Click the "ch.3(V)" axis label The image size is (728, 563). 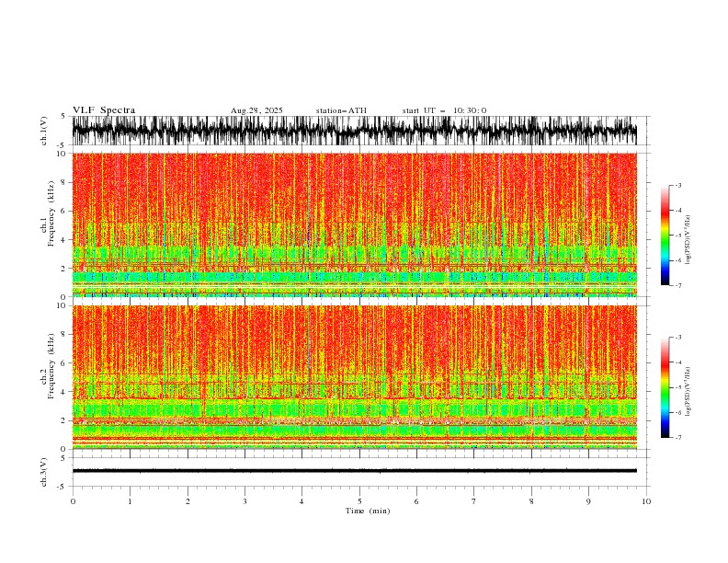[x=44, y=472]
